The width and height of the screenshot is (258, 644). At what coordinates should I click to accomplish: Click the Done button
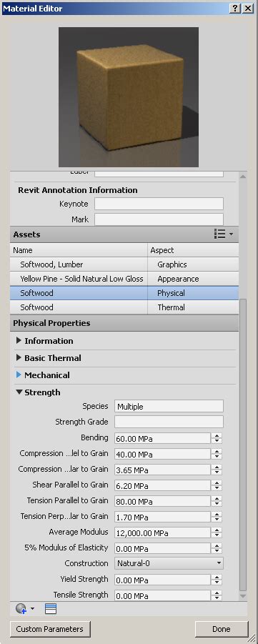(x=222, y=629)
